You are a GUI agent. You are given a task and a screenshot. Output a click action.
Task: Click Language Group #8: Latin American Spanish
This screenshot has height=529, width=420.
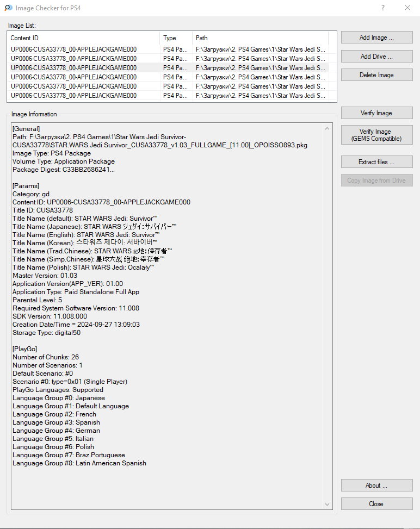[79, 463]
